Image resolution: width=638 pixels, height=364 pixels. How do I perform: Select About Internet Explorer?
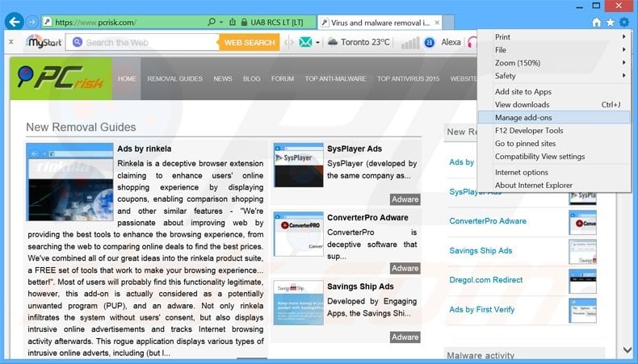(554, 186)
